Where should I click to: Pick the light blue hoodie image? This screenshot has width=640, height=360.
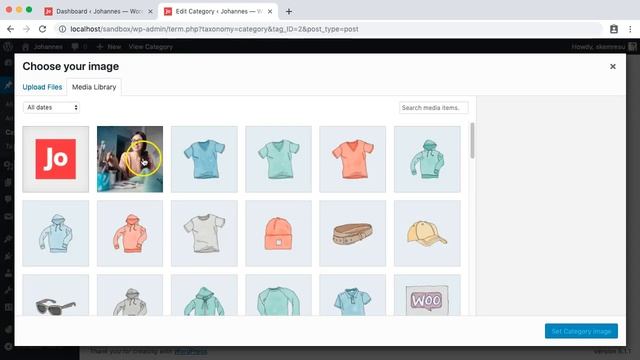coord(56,233)
